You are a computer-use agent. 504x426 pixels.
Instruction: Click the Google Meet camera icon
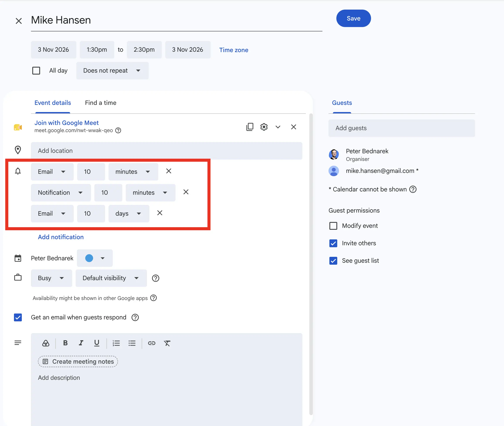(18, 127)
